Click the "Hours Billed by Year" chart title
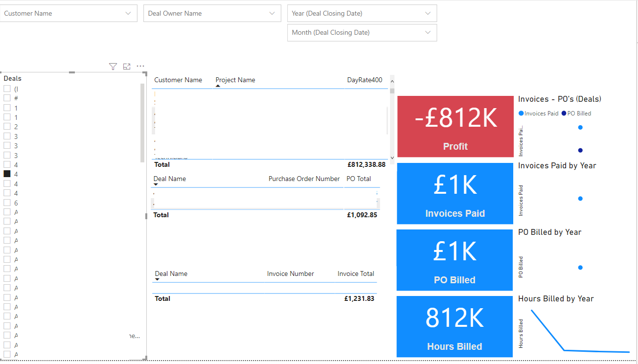Screen dimensions: 638x364 pyautogui.click(x=556, y=298)
